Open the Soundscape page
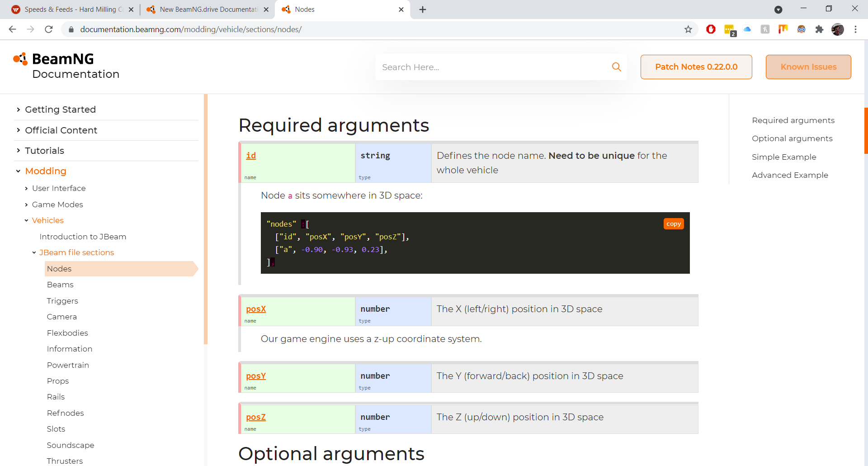 click(x=71, y=445)
